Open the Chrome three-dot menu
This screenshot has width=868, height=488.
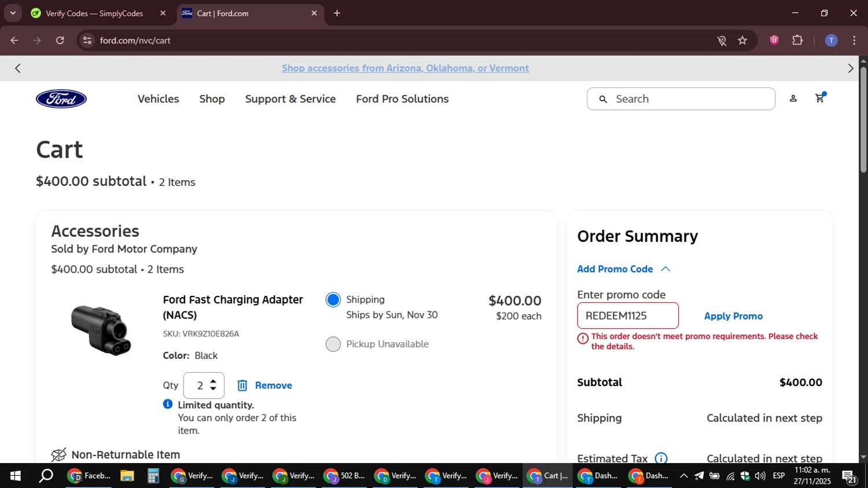[855, 41]
